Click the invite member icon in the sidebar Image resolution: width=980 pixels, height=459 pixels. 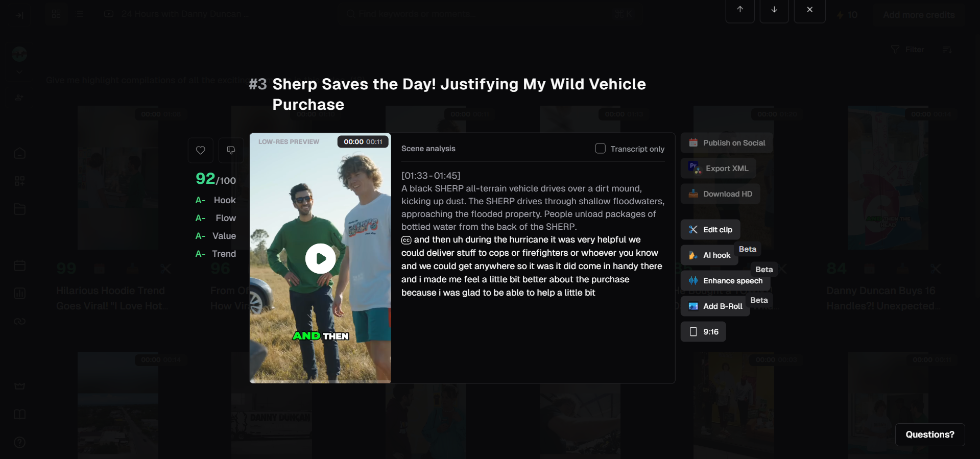(x=19, y=98)
